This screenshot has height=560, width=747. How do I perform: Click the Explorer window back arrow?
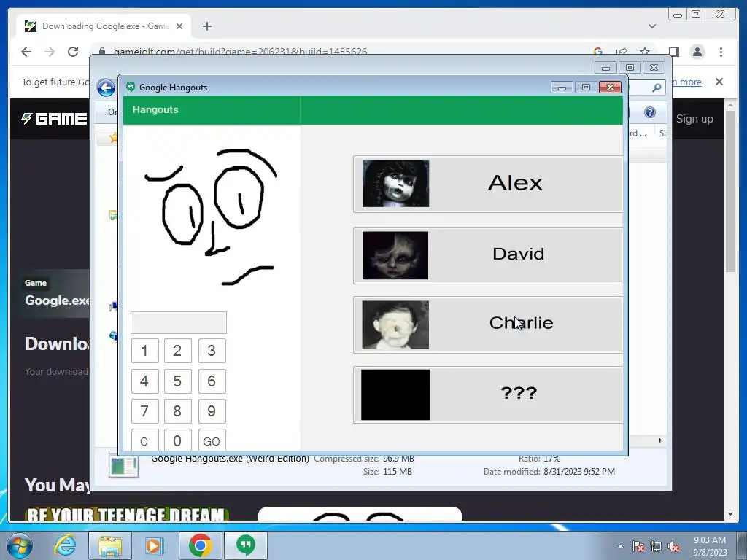point(106,87)
